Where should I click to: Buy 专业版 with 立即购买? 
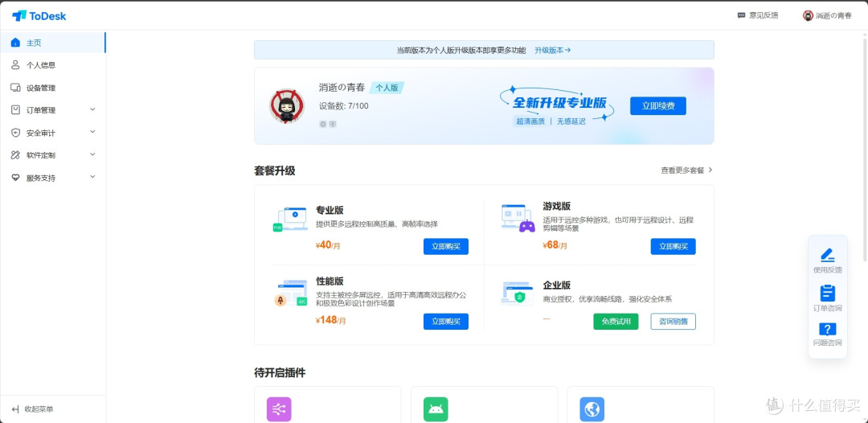click(445, 246)
